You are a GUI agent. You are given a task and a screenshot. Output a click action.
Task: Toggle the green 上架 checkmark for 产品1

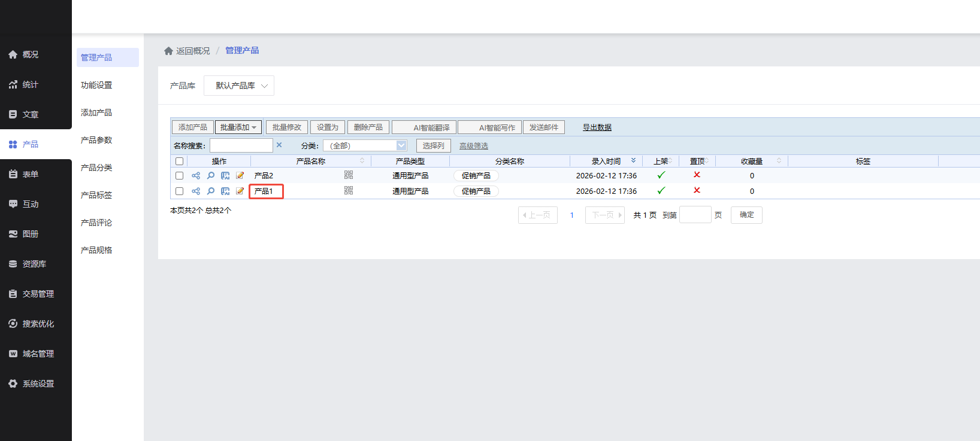pos(661,190)
